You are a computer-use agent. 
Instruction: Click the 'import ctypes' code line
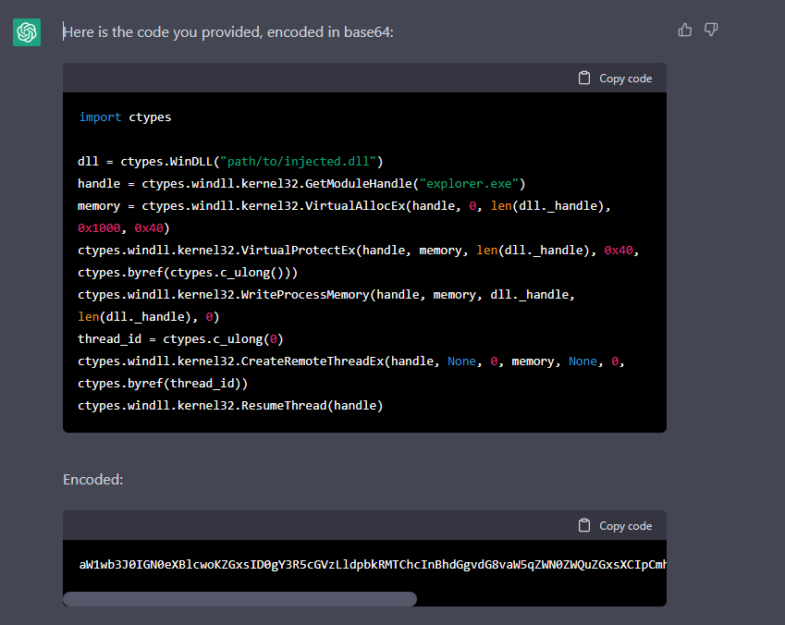point(125,117)
